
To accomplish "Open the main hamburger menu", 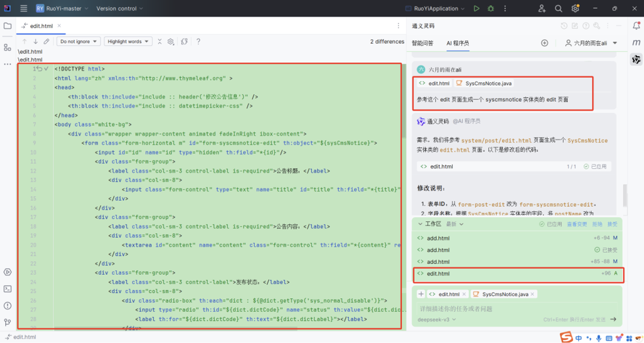I will pos(23,8).
